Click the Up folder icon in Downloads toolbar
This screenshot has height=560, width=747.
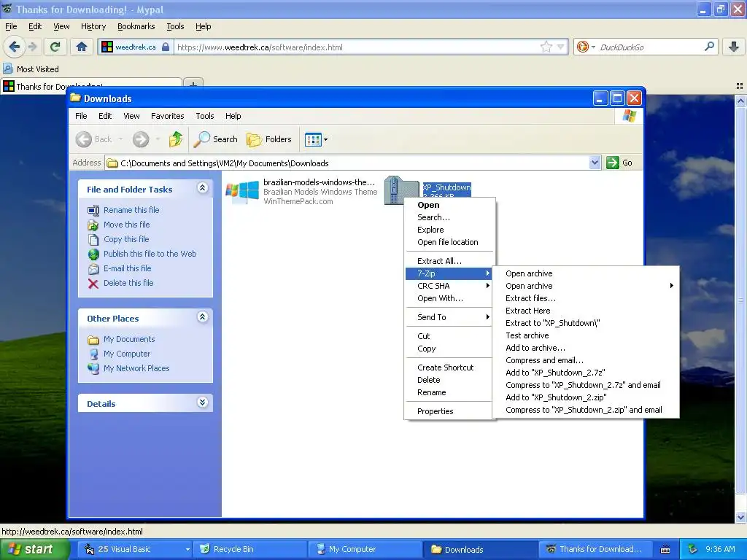click(175, 139)
